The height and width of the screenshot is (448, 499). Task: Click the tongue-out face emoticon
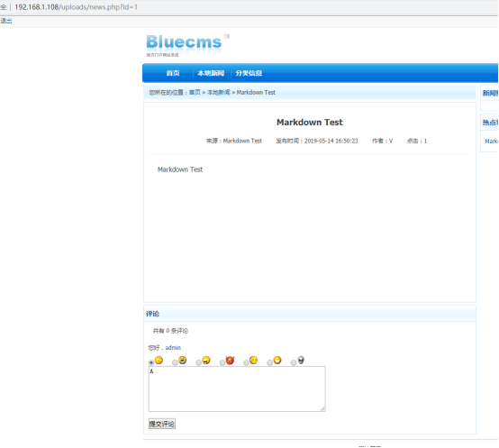click(206, 361)
